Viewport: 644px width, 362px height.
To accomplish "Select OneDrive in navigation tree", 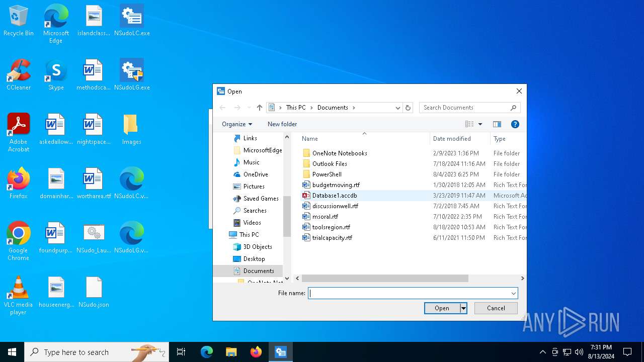I will pos(256,174).
